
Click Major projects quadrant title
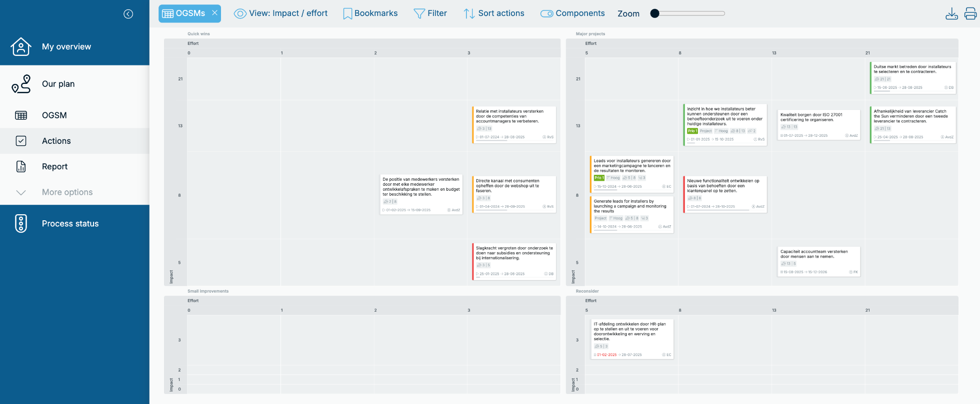coord(590,34)
